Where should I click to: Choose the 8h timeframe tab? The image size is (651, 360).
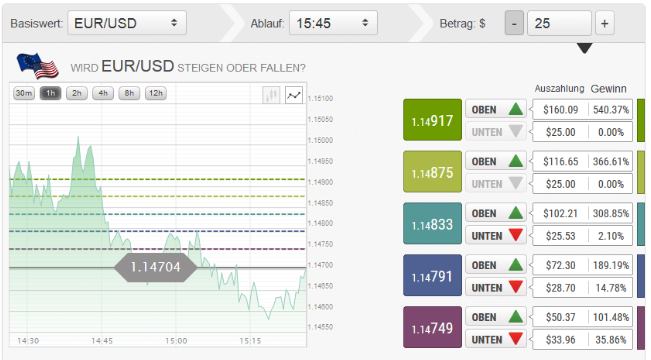(x=129, y=93)
